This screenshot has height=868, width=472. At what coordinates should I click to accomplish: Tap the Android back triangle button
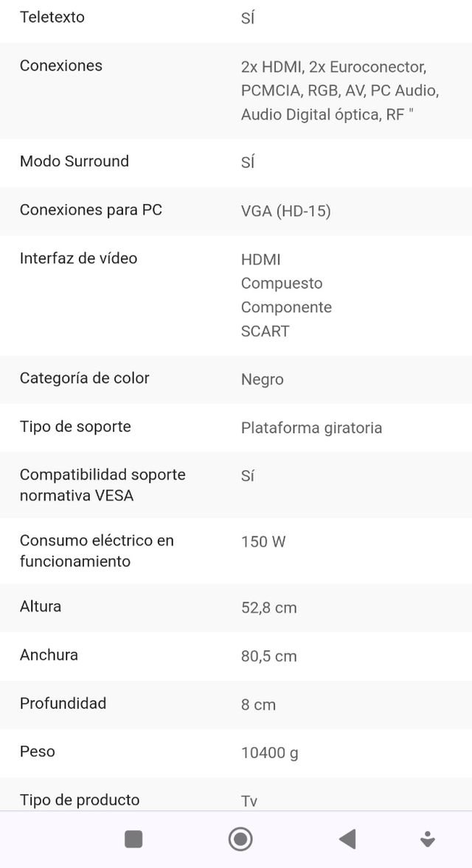(347, 839)
